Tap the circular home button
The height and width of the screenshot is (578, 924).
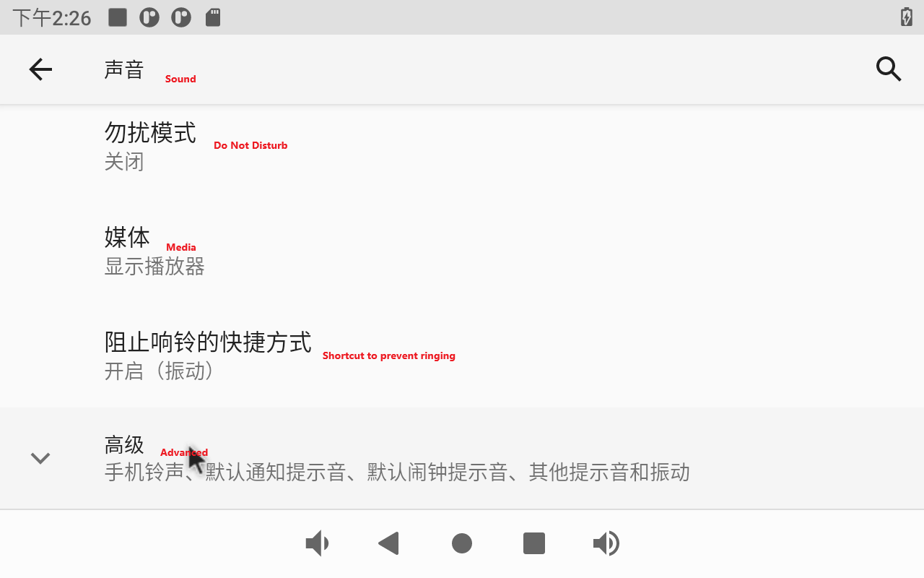(462, 543)
